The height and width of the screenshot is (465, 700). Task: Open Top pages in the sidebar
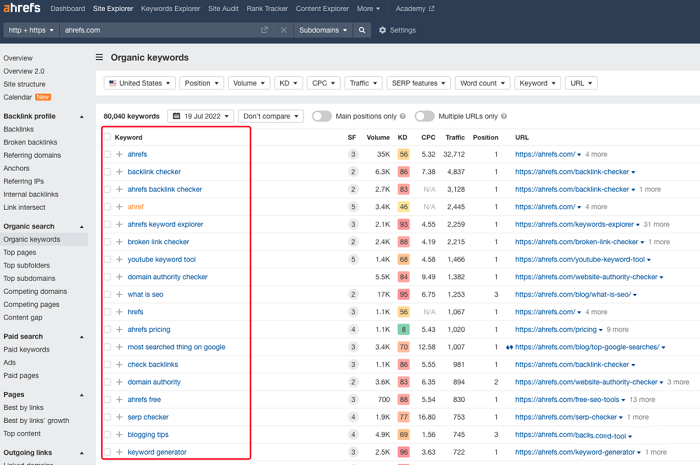click(x=20, y=253)
